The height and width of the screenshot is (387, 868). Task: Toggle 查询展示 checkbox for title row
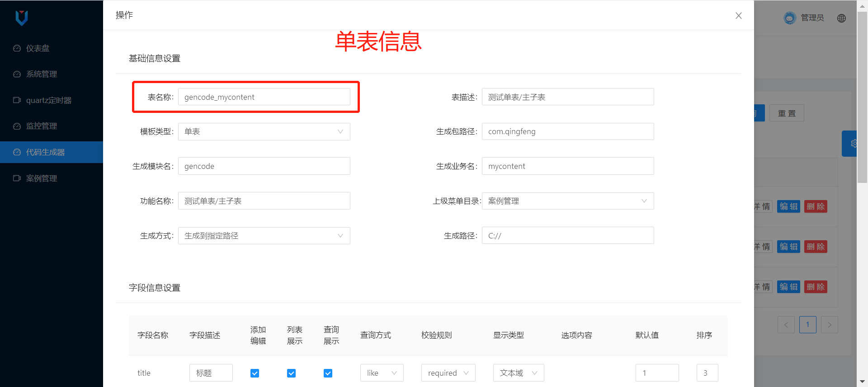point(328,373)
